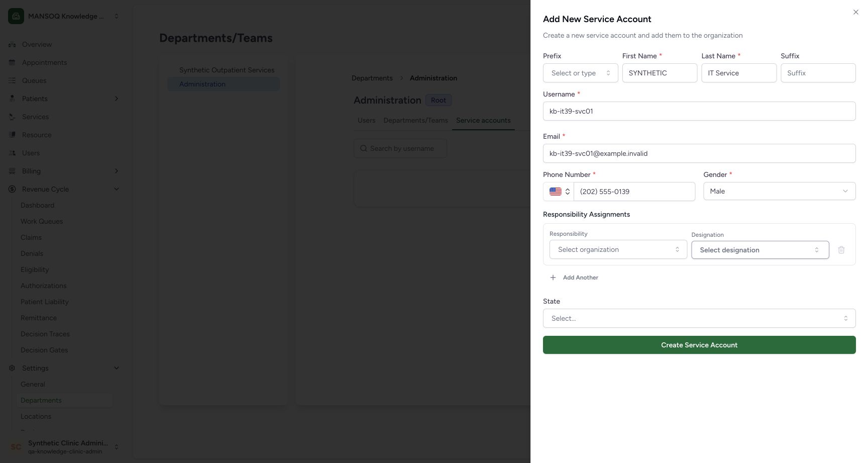Image resolution: width=868 pixels, height=463 pixels.
Task: Switch to the Users tab
Action: coord(366,120)
